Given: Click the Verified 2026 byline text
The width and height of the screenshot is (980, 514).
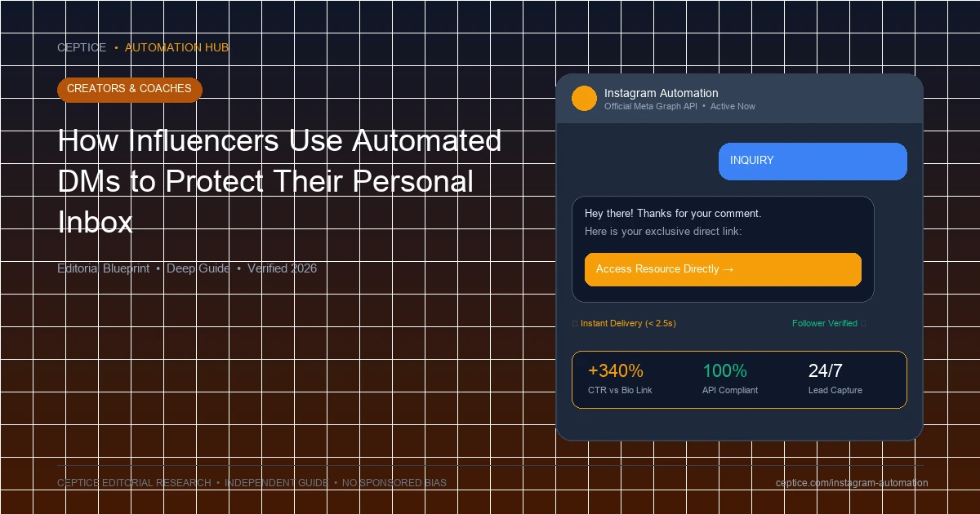Looking at the screenshot, I should (x=282, y=268).
